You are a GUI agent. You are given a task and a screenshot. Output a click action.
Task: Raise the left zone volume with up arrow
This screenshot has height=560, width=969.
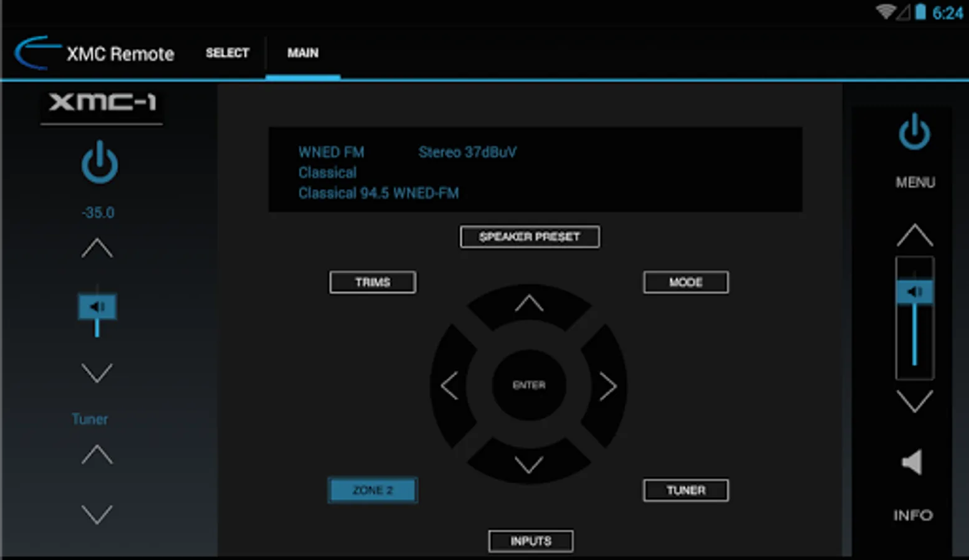click(x=97, y=248)
